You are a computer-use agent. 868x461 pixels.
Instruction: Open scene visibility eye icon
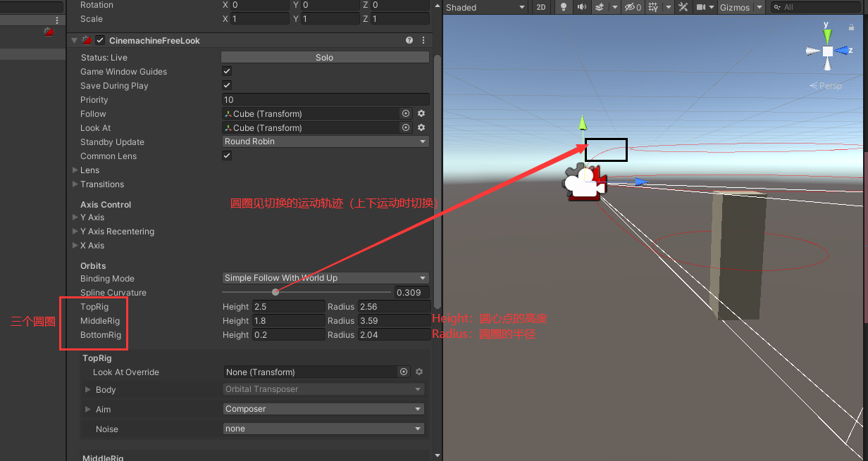(629, 7)
